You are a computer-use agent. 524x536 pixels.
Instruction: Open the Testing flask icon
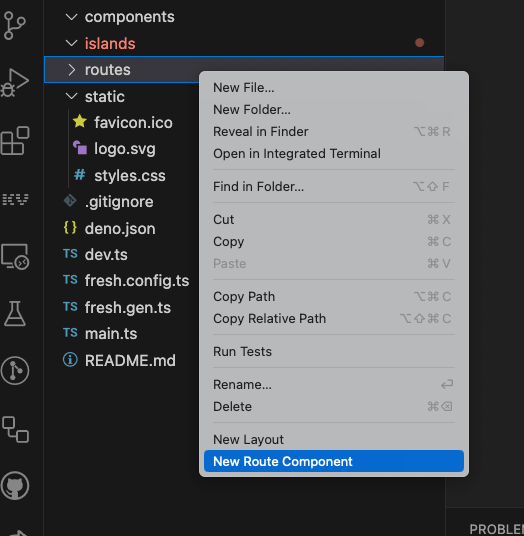pos(15,313)
